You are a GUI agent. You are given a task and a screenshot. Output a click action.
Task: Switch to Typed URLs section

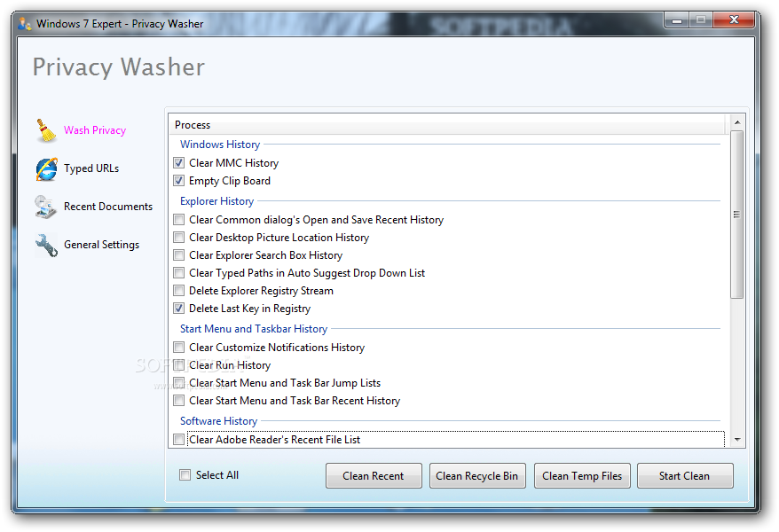pos(91,168)
